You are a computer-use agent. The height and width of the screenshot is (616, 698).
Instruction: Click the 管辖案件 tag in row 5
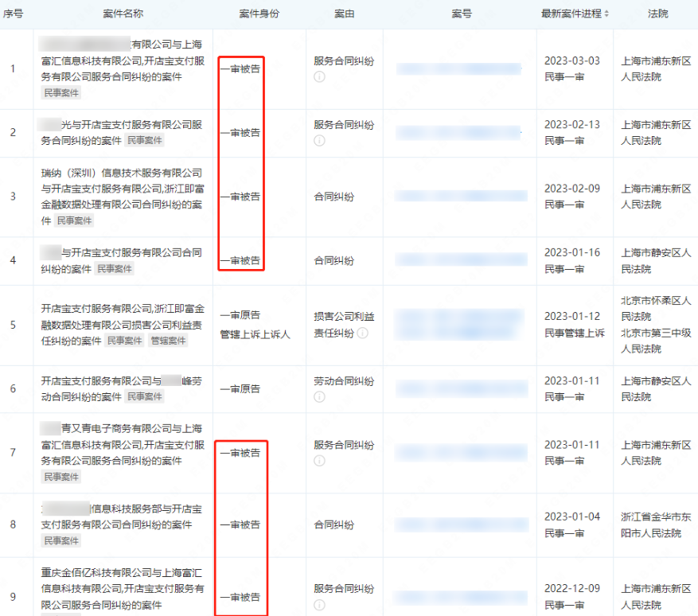click(168, 341)
